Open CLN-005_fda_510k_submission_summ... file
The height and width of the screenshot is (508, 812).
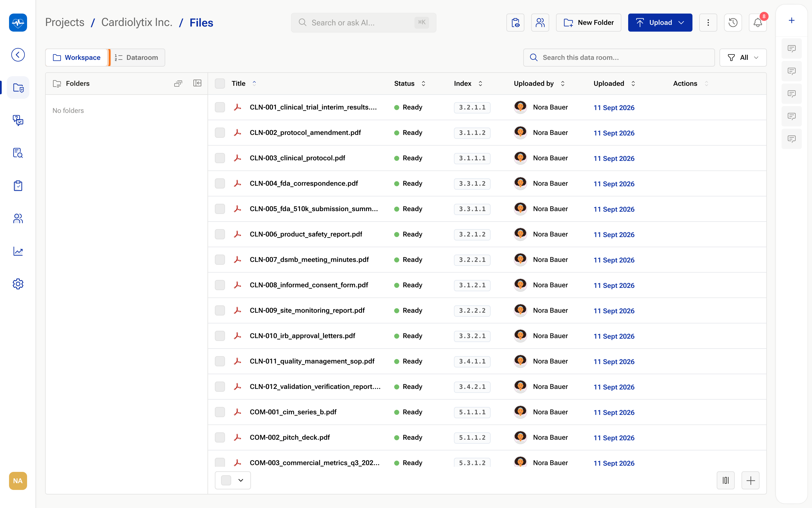tap(314, 209)
